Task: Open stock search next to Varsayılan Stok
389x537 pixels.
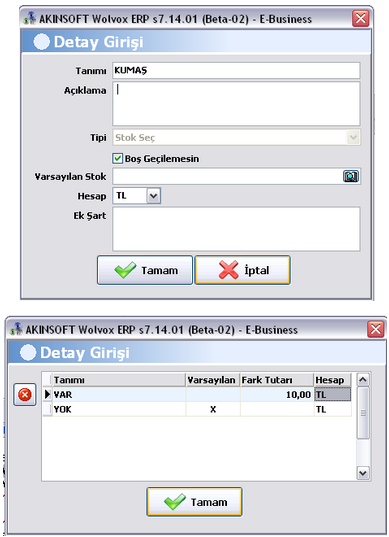Action: [x=351, y=176]
